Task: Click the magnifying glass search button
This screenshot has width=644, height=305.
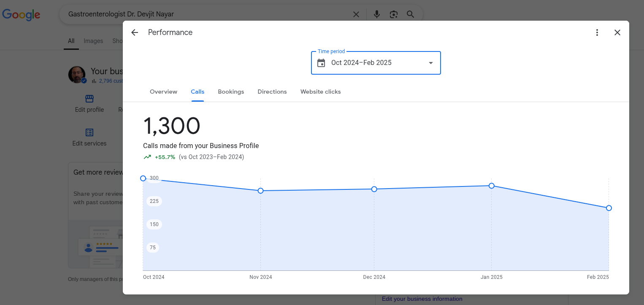Action: [x=410, y=14]
